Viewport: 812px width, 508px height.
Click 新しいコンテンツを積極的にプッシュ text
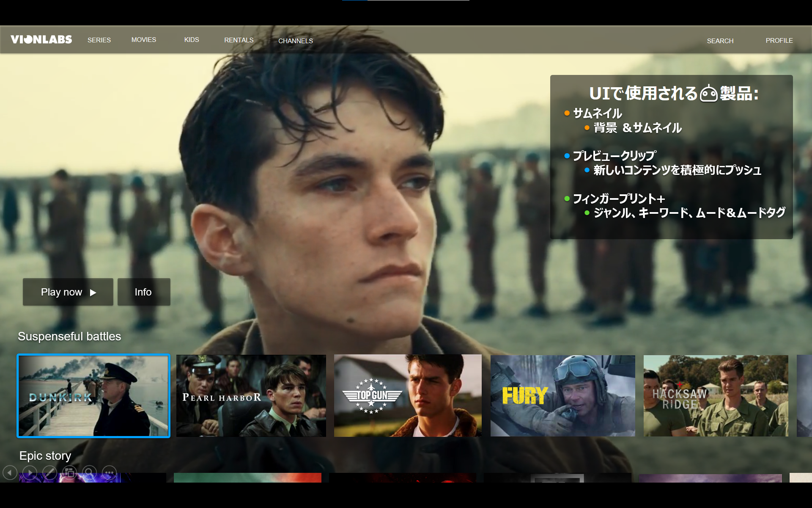coord(678,170)
